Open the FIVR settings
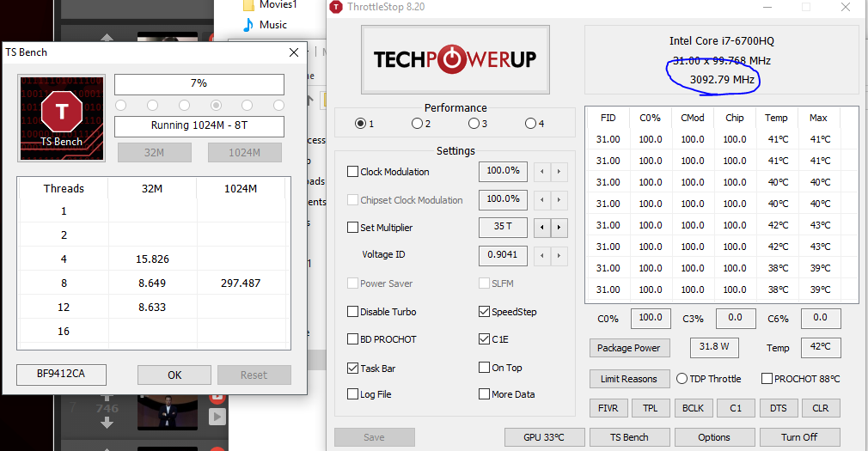The height and width of the screenshot is (451, 868). [608, 408]
